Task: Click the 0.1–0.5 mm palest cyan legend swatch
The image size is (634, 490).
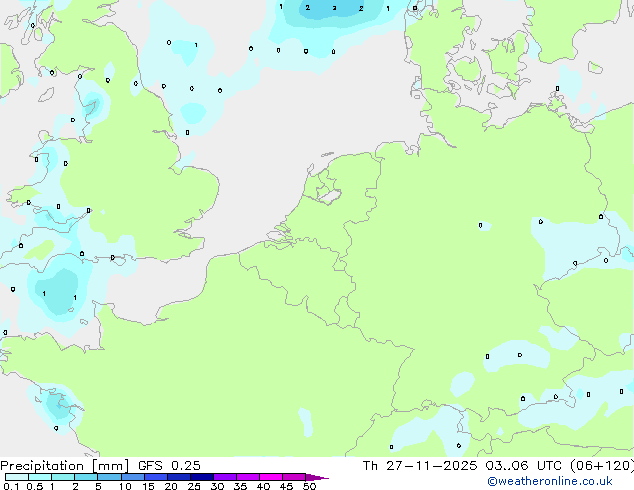Action: (x=17, y=477)
